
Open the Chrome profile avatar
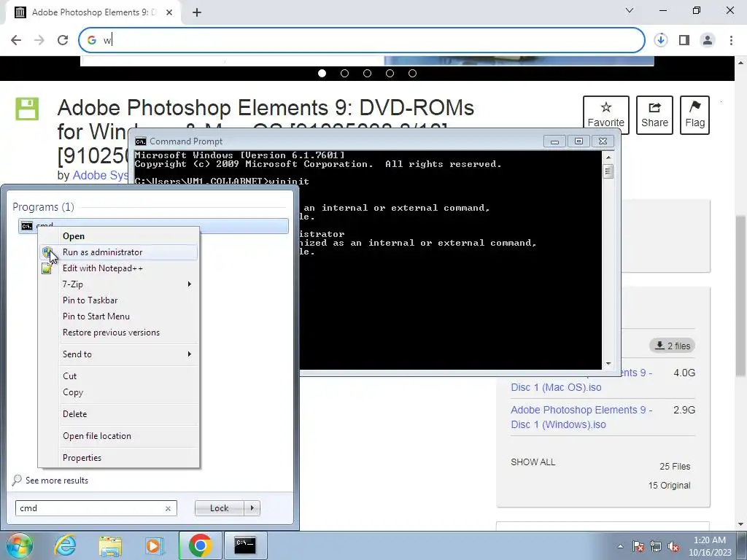[708, 40]
